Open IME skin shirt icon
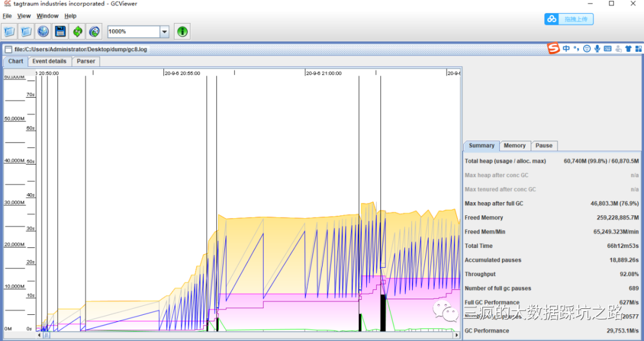 point(628,48)
